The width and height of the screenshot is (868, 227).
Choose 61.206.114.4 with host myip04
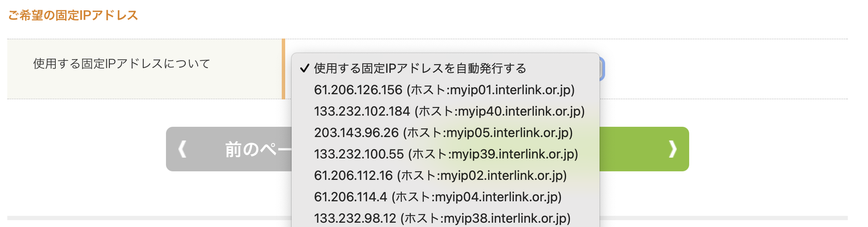click(x=437, y=197)
